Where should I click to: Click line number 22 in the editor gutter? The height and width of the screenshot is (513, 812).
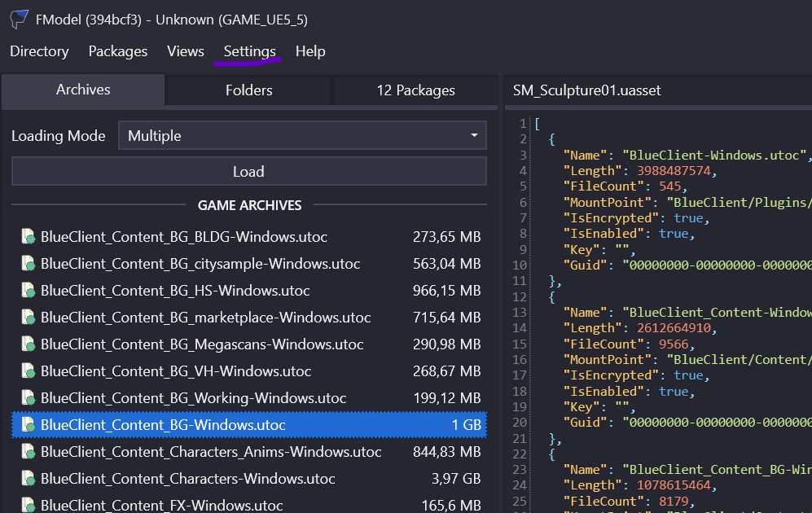520,454
